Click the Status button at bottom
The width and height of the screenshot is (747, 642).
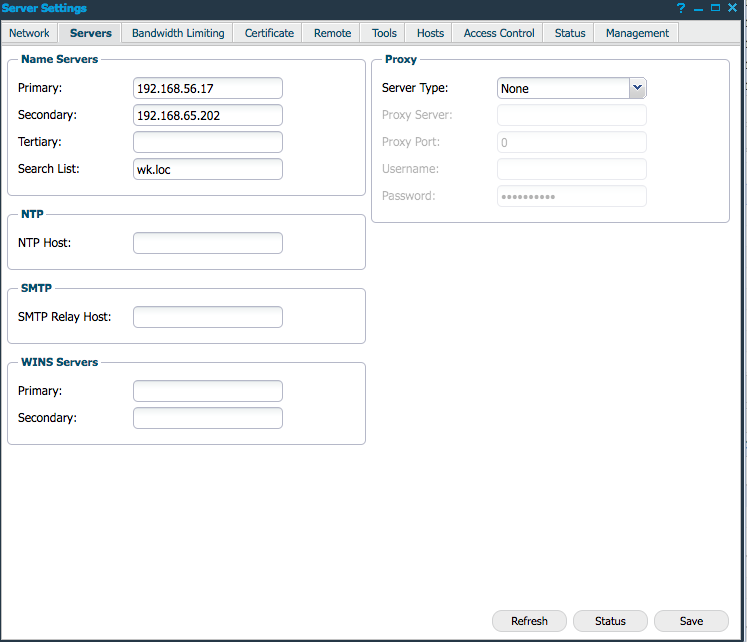[610, 621]
